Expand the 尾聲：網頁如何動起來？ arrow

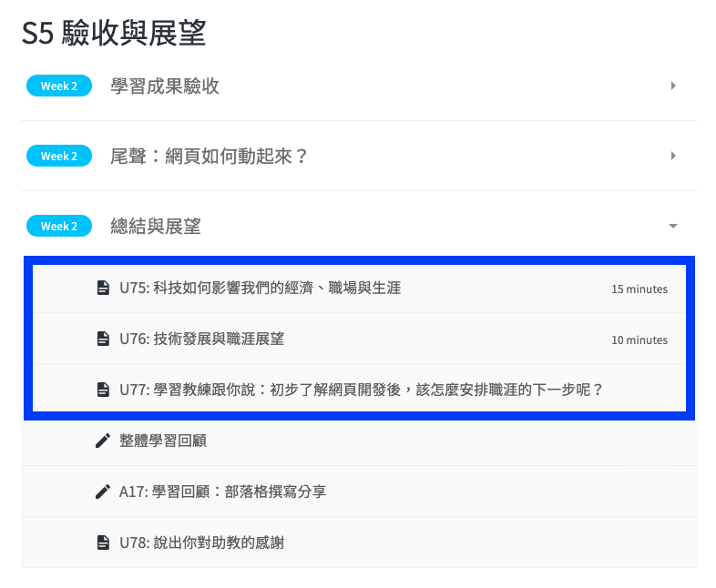coord(673,156)
